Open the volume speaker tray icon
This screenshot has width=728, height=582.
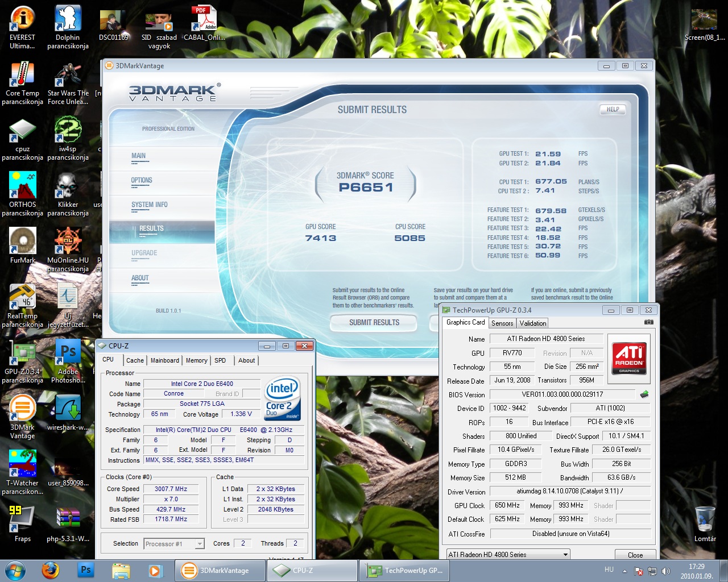coord(666,571)
